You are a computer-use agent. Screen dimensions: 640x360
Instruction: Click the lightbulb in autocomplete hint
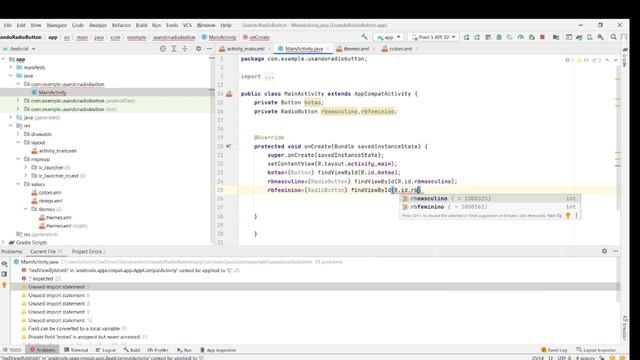568,216
